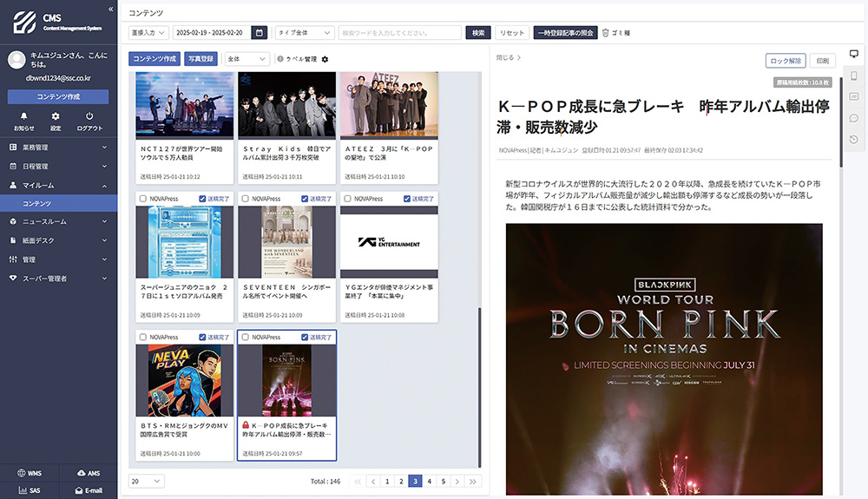Expand the 業務管理 menu
868x499 pixels.
[59, 148]
